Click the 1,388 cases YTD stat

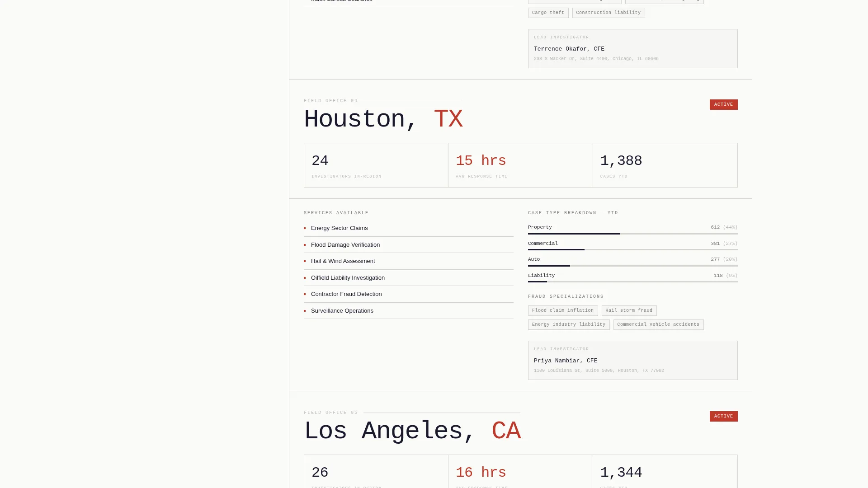665,165
